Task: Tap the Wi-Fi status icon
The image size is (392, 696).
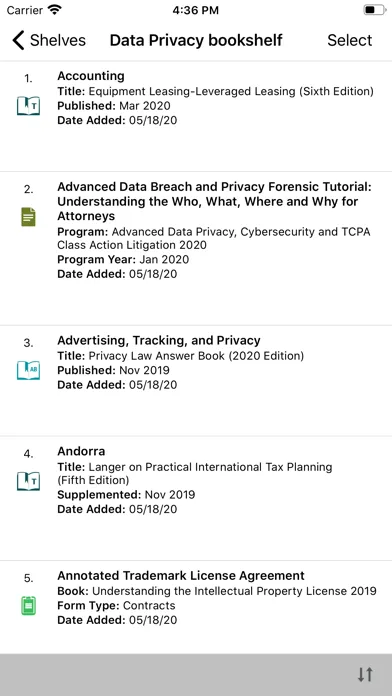Action: pyautogui.click(x=55, y=9)
